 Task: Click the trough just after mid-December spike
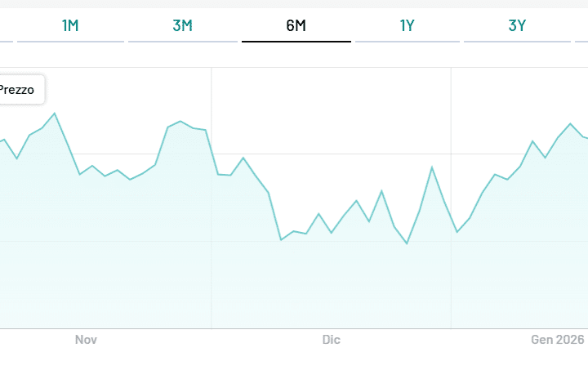(x=457, y=232)
